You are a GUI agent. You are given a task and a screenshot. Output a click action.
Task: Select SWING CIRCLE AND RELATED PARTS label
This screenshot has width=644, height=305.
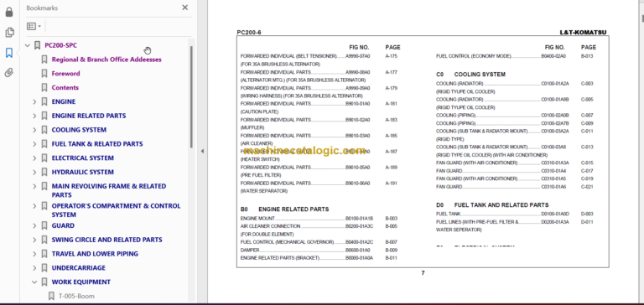click(x=106, y=240)
